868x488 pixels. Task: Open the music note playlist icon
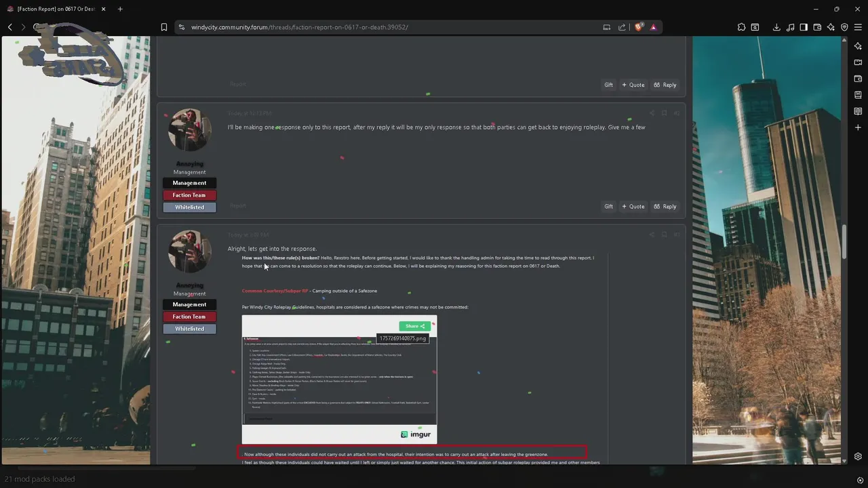pyautogui.click(x=790, y=27)
